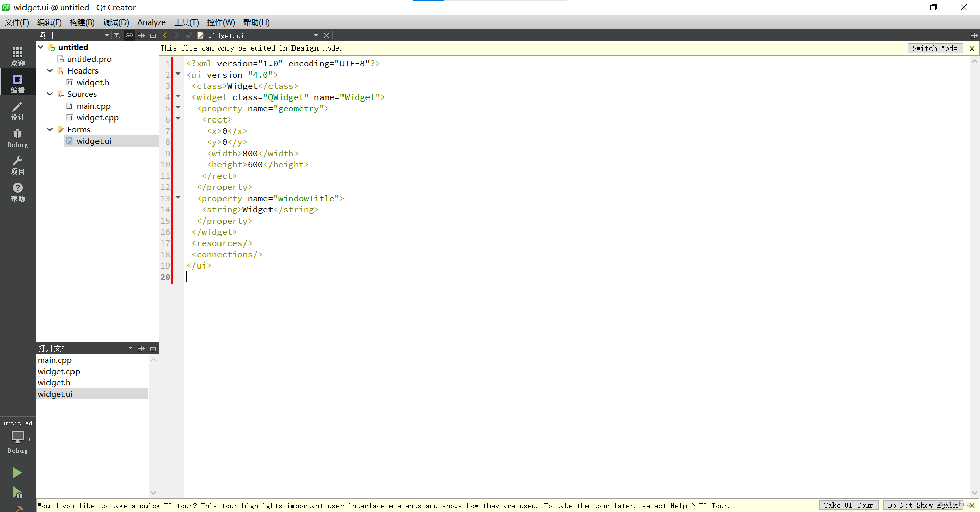Dismiss the Design mode info bar
This screenshot has width=980, height=512.
972,48
